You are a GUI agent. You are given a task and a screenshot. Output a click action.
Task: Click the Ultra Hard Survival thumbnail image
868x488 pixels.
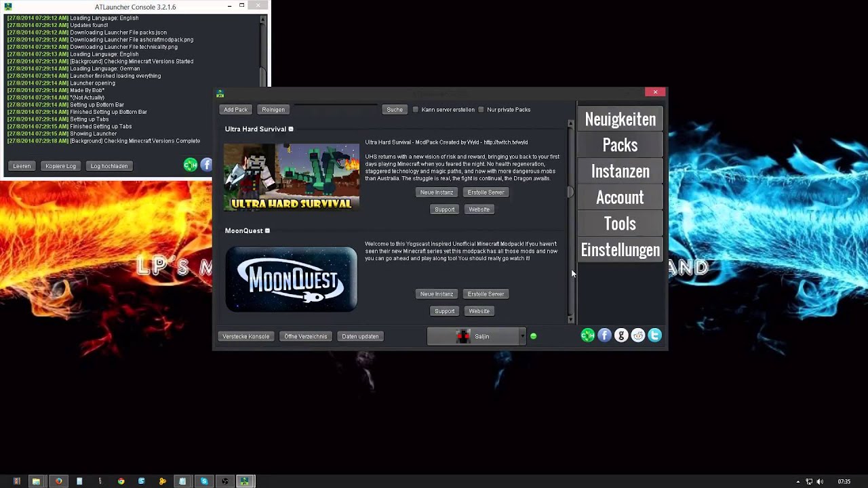(292, 177)
